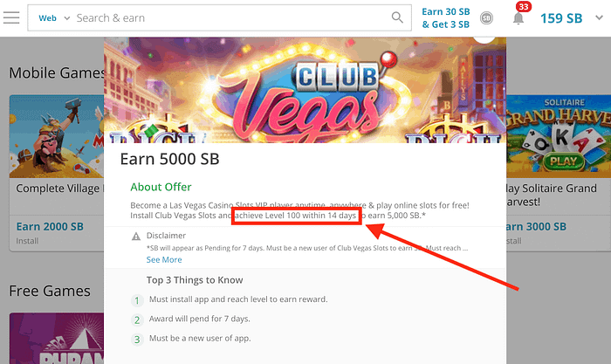Viewport: 611px width, 364px height.
Task: Click See More under Disclaimer
Action: click(x=164, y=259)
